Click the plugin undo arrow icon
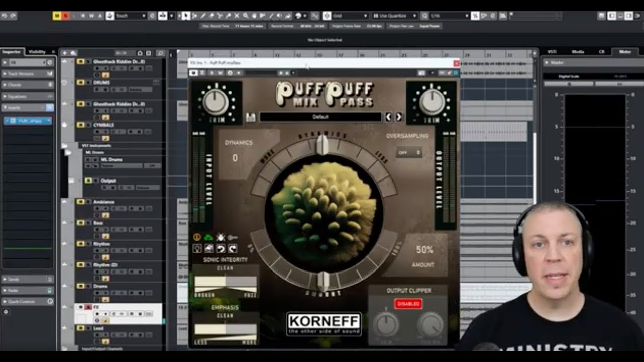The height and width of the screenshot is (362, 644). pyautogui.click(x=221, y=249)
